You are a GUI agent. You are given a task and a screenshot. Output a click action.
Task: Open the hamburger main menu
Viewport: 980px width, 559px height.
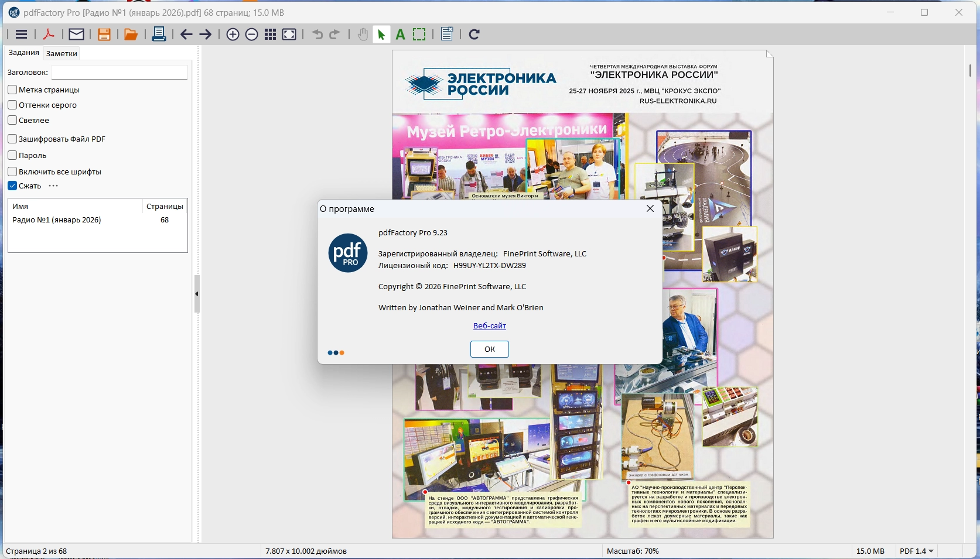tap(21, 35)
